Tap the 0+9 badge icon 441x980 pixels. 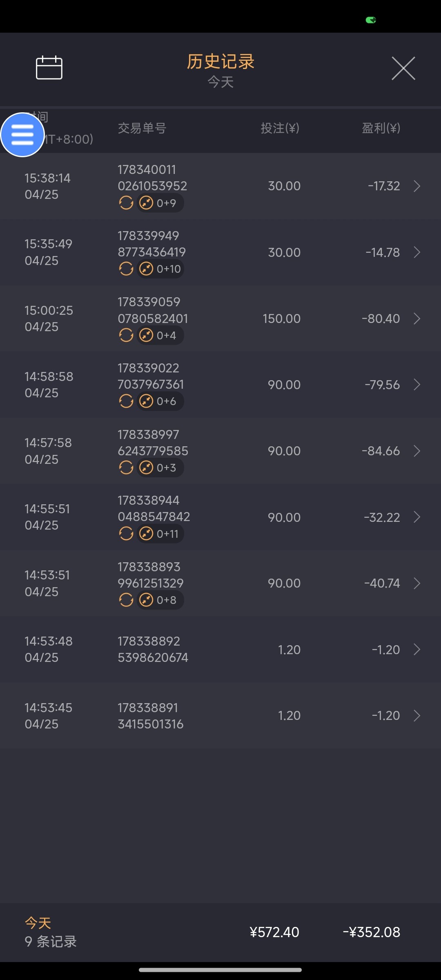pyautogui.click(x=160, y=203)
